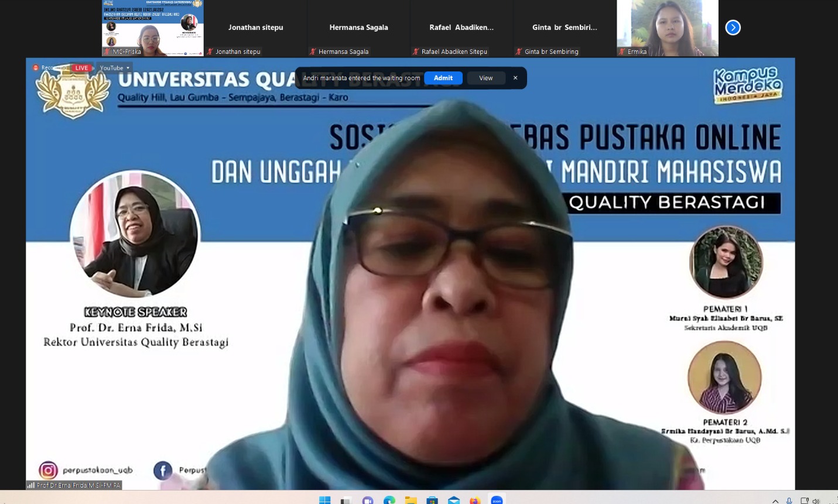Click the Recording indicator icon
This screenshot has width=838, height=504.
[x=36, y=68]
